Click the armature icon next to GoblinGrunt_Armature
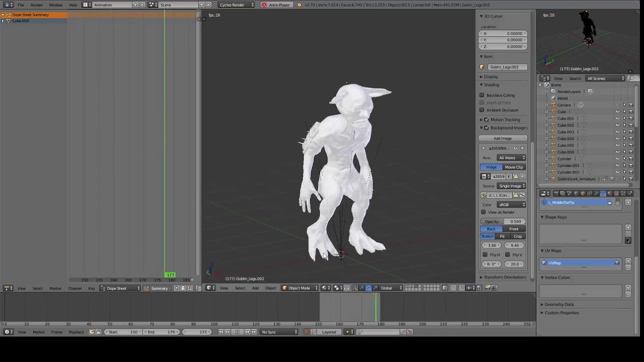This screenshot has width=644, height=362. coord(553,179)
